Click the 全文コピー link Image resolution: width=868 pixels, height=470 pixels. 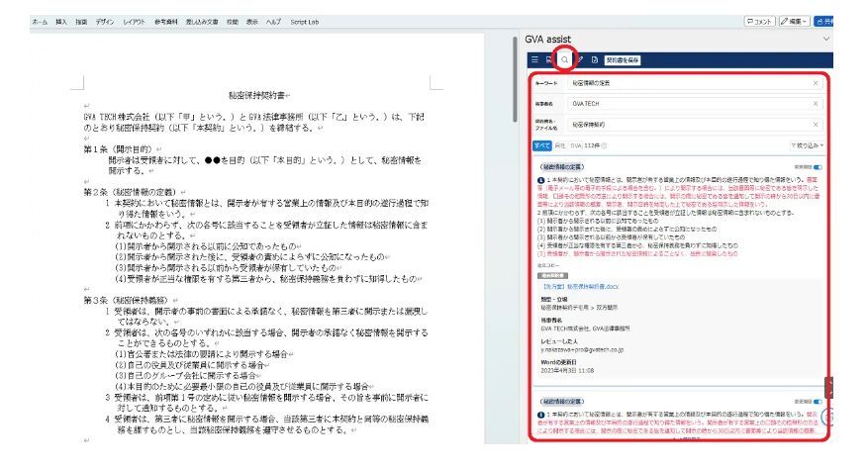[548, 266]
